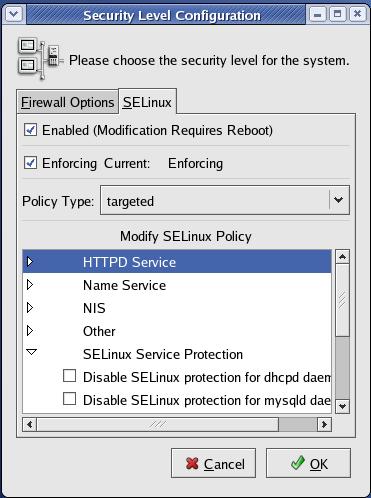Expand the HTTPD Service tree node
The width and height of the screenshot is (371, 498).
click(30, 262)
